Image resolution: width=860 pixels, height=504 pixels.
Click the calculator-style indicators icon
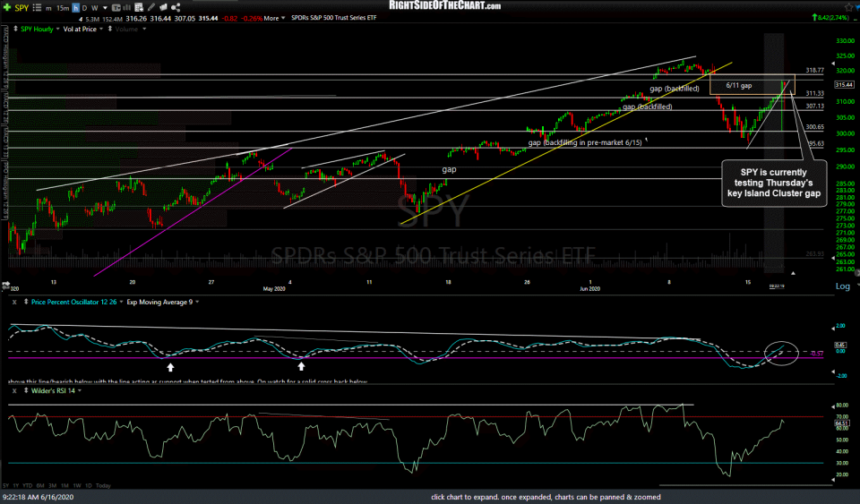pos(139,8)
